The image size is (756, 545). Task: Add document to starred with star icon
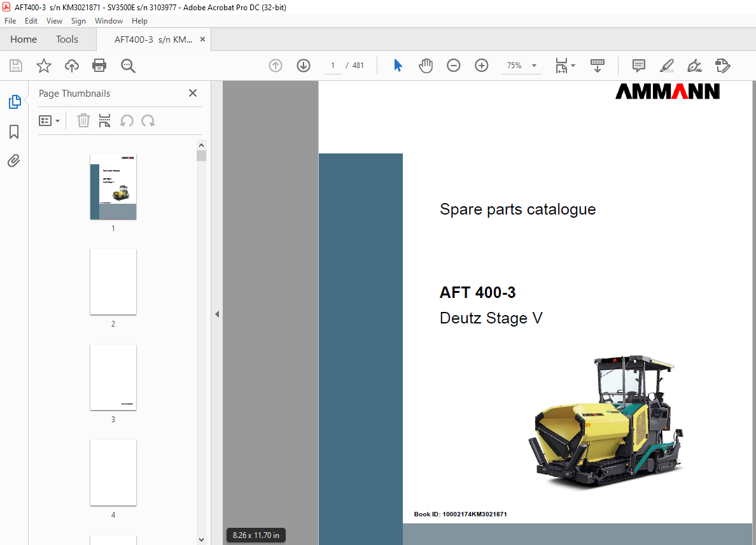[x=44, y=66]
